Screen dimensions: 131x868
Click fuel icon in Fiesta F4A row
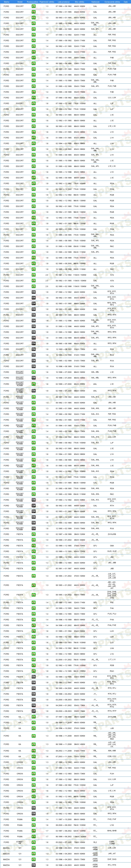[x=34, y=608]
